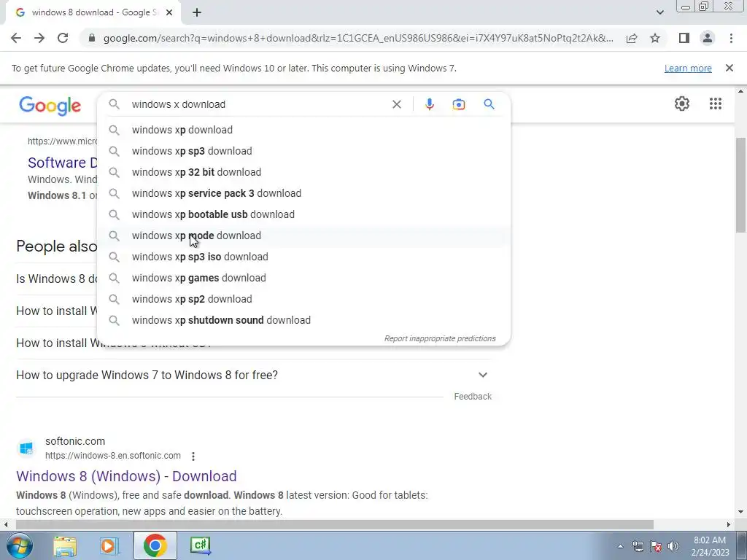Open the Chrome profile avatar
747x560 pixels.
click(x=708, y=38)
